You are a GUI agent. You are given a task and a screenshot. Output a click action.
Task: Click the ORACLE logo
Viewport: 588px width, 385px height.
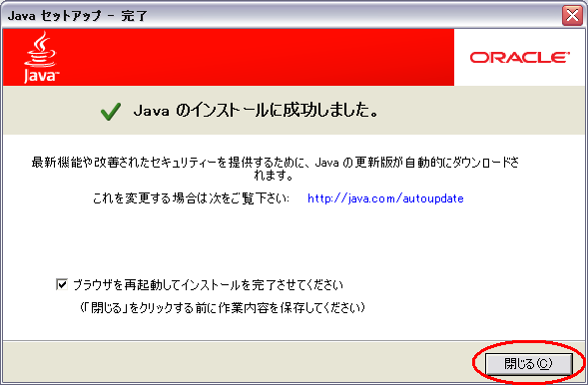coord(520,57)
